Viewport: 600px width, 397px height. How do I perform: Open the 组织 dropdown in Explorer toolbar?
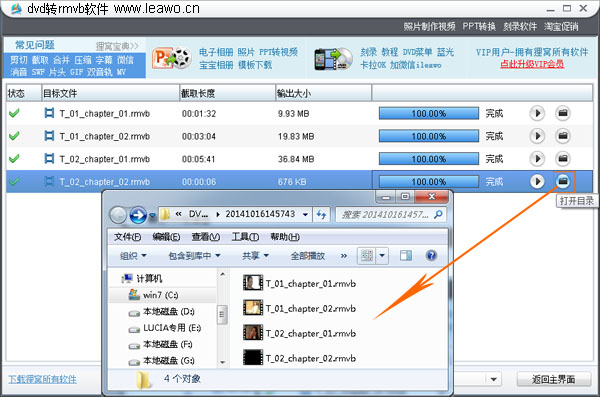[133, 256]
